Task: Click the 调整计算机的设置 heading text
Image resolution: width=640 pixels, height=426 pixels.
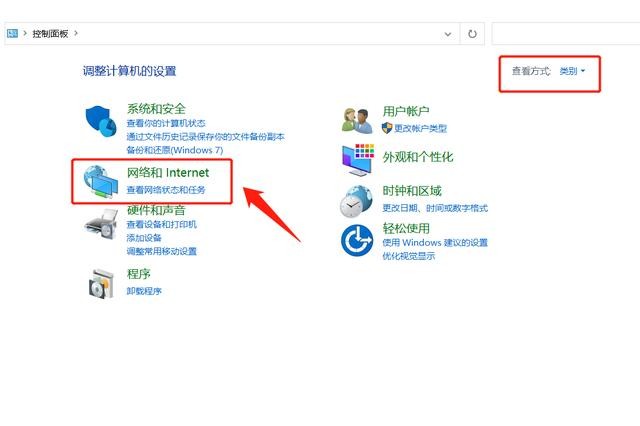Action: pos(129,71)
